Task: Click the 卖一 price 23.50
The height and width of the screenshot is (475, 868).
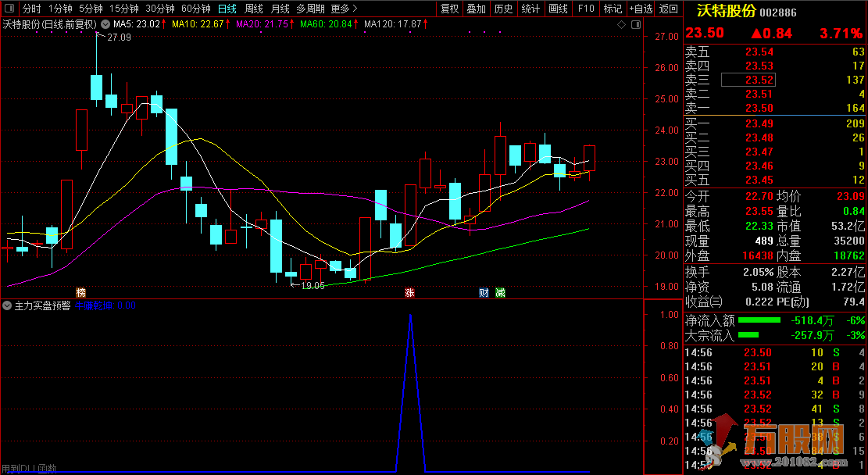Action: click(759, 108)
